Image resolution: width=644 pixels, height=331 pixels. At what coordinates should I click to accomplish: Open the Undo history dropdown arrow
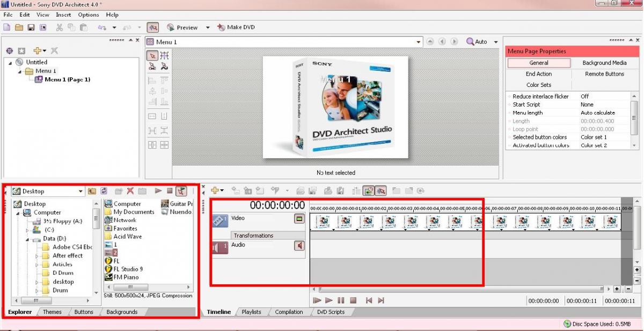(114, 27)
